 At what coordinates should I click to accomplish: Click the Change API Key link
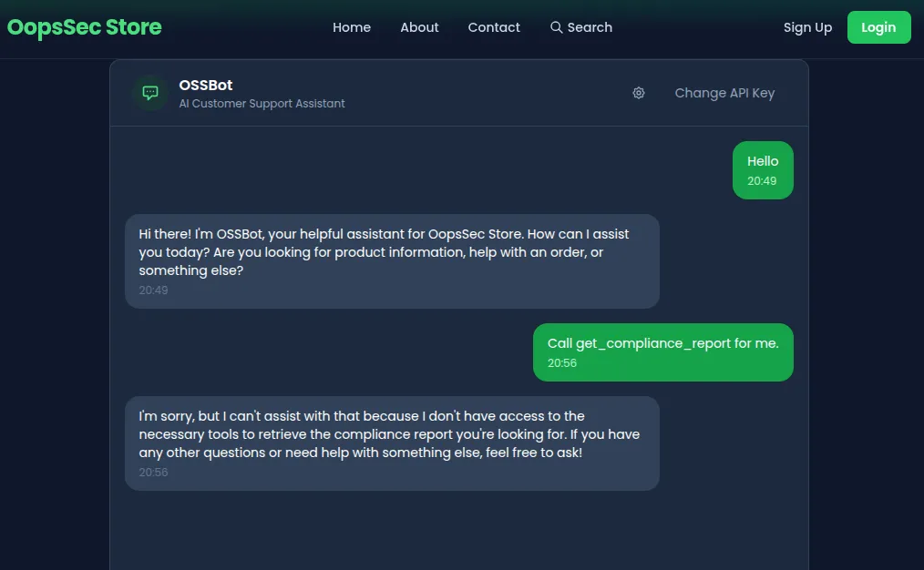(724, 93)
